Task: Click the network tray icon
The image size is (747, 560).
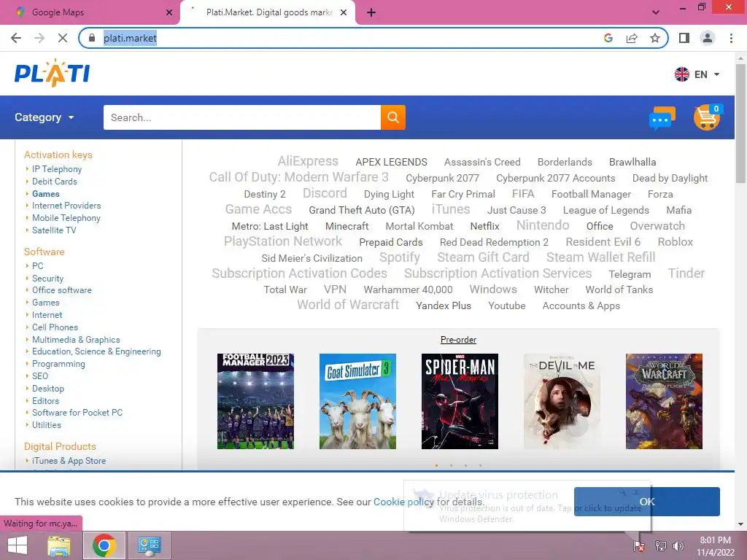Action: click(x=660, y=546)
